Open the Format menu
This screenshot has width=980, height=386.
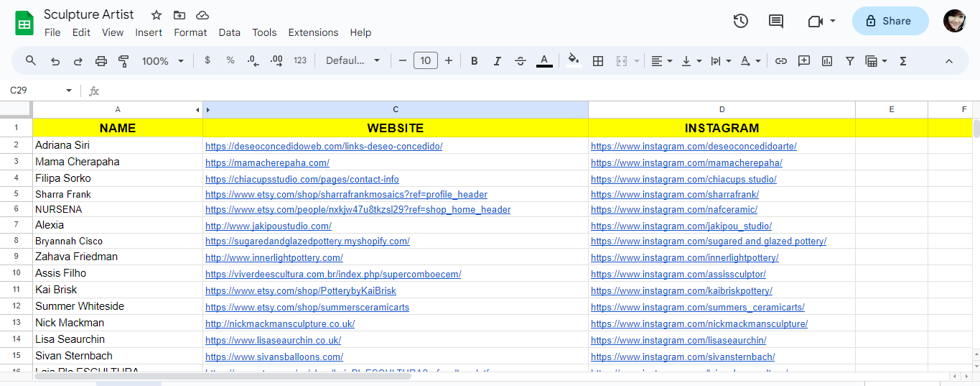(190, 32)
